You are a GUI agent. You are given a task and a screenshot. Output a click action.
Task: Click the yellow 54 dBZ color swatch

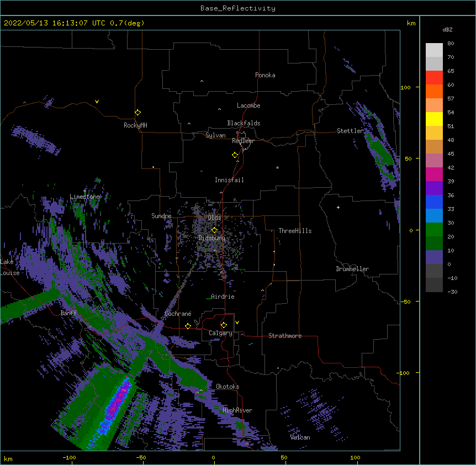434,119
